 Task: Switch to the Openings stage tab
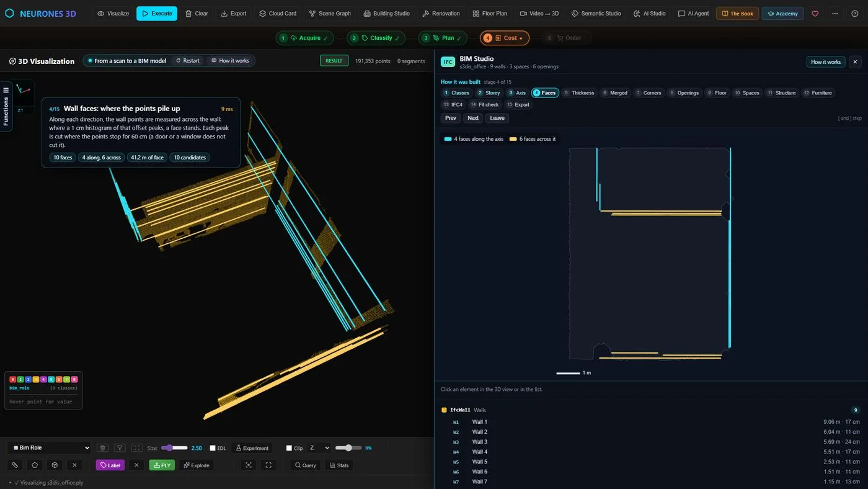tap(684, 93)
